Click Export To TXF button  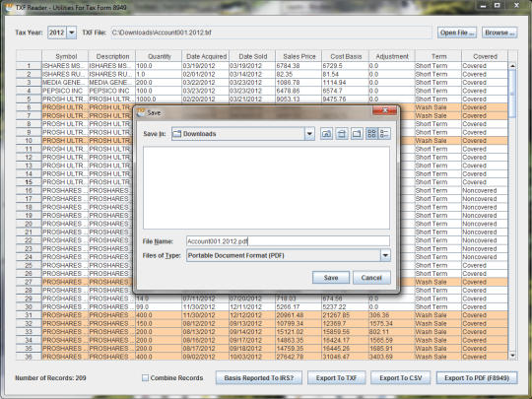point(336,377)
